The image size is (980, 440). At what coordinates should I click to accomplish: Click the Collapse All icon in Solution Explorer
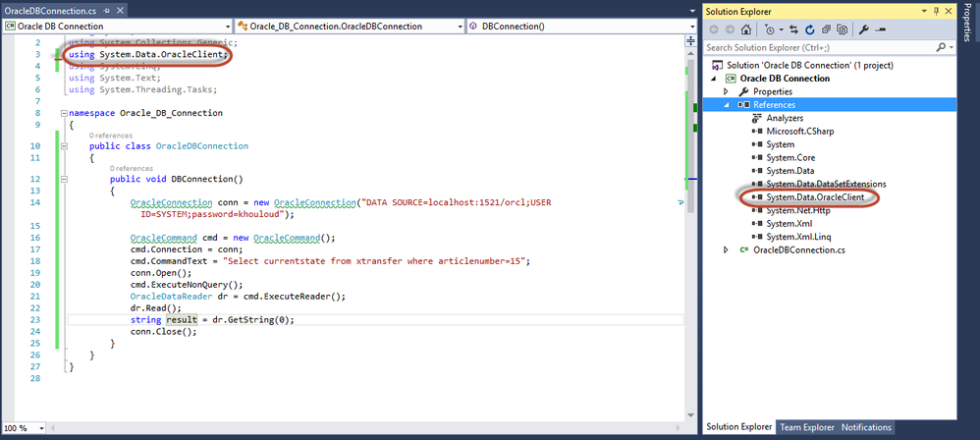click(826, 29)
